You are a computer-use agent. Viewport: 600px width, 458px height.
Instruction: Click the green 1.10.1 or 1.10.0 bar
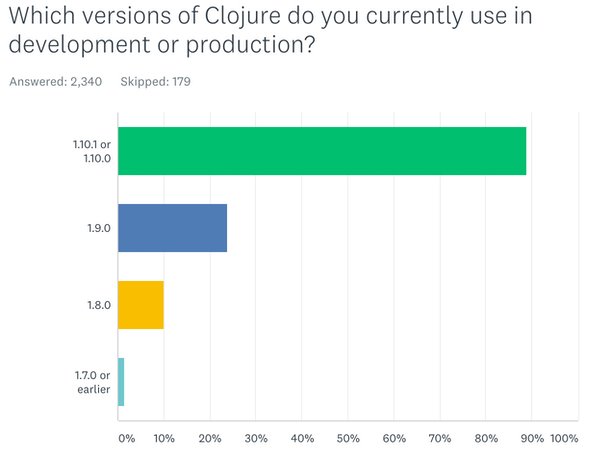[x=322, y=152]
